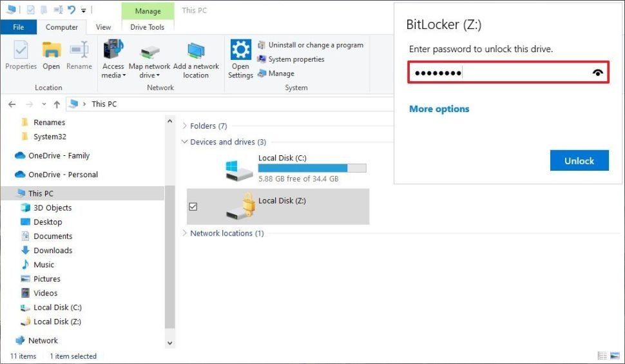The height and width of the screenshot is (364, 625).
Task: Open the Drive Tools tab
Action: point(147,27)
